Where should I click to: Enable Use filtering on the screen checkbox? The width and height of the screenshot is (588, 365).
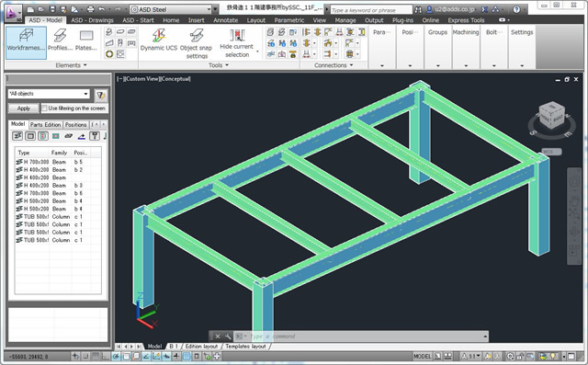point(44,108)
